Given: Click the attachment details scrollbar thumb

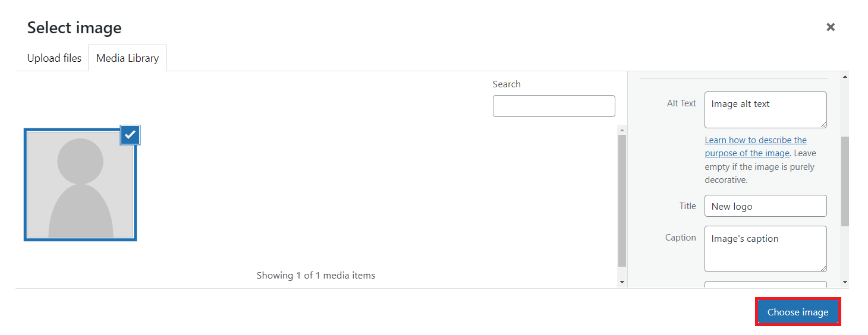Looking at the screenshot, I should 845,181.
